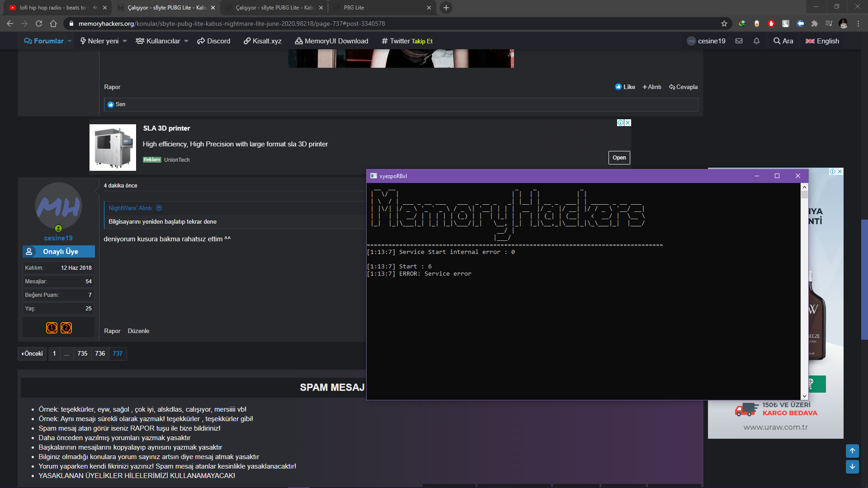Open the Ara search box
The image size is (868, 488).
pyautogui.click(x=783, y=41)
